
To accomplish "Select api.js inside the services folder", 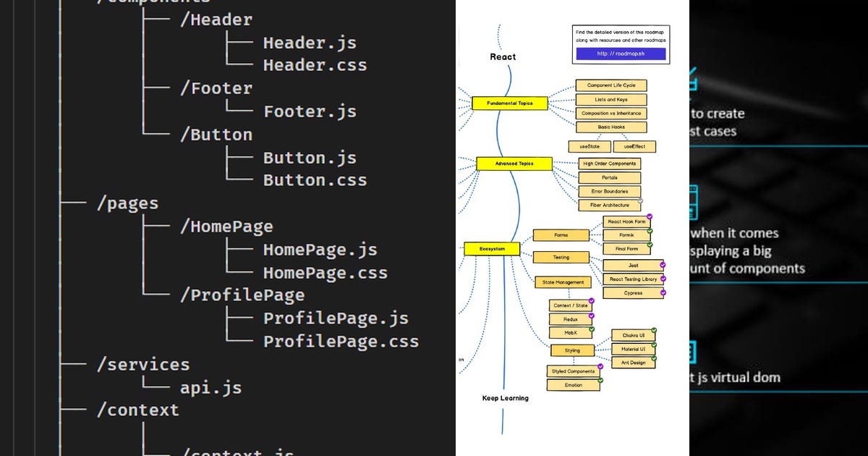I will point(209,387).
